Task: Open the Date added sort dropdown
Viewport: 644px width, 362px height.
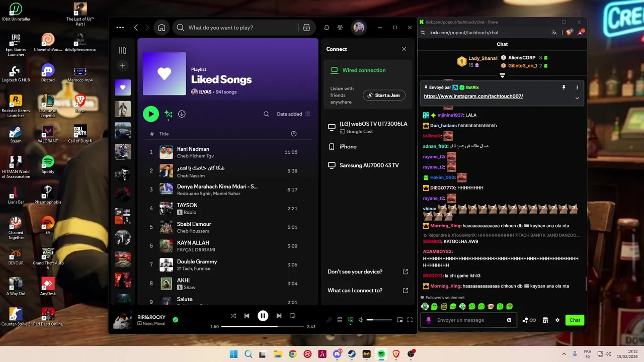Action: point(293,114)
